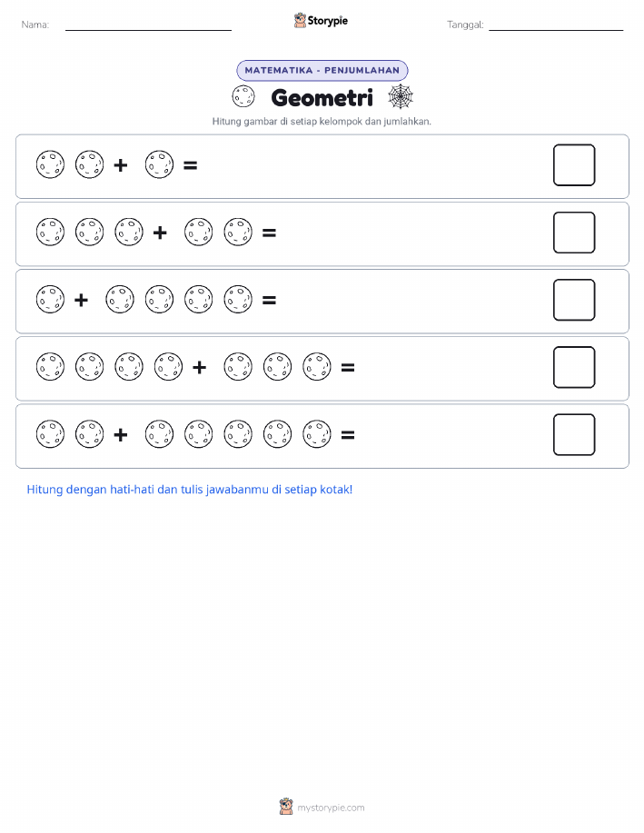644x833 pixels.
Task: Click the equals sign in the second row
Action: coord(270,233)
